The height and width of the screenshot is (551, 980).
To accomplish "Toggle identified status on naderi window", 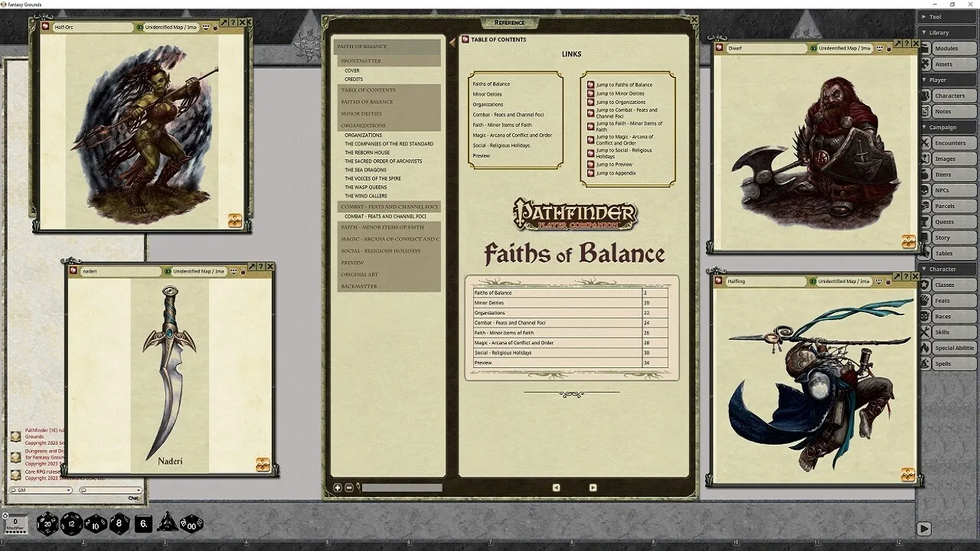I will (x=168, y=272).
